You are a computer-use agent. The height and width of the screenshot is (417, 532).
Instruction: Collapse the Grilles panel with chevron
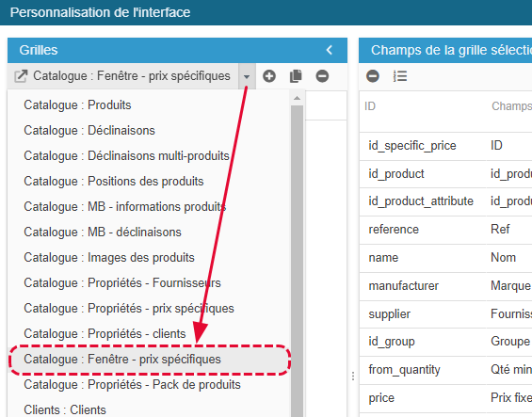[330, 50]
